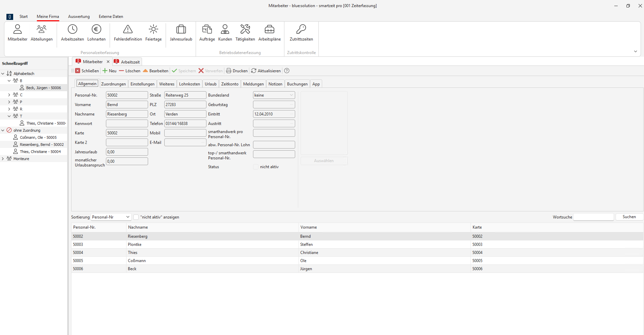644x335 pixels.
Task: Click Speichern in the toolbar
Action: pyautogui.click(x=184, y=71)
